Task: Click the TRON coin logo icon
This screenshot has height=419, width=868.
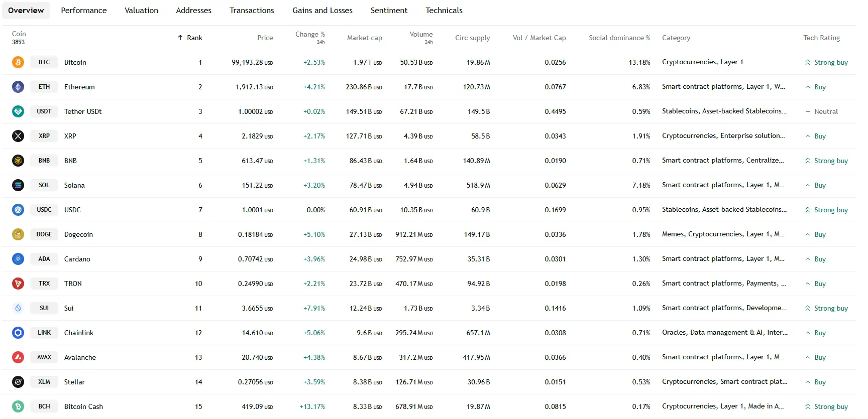Action: click(18, 284)
